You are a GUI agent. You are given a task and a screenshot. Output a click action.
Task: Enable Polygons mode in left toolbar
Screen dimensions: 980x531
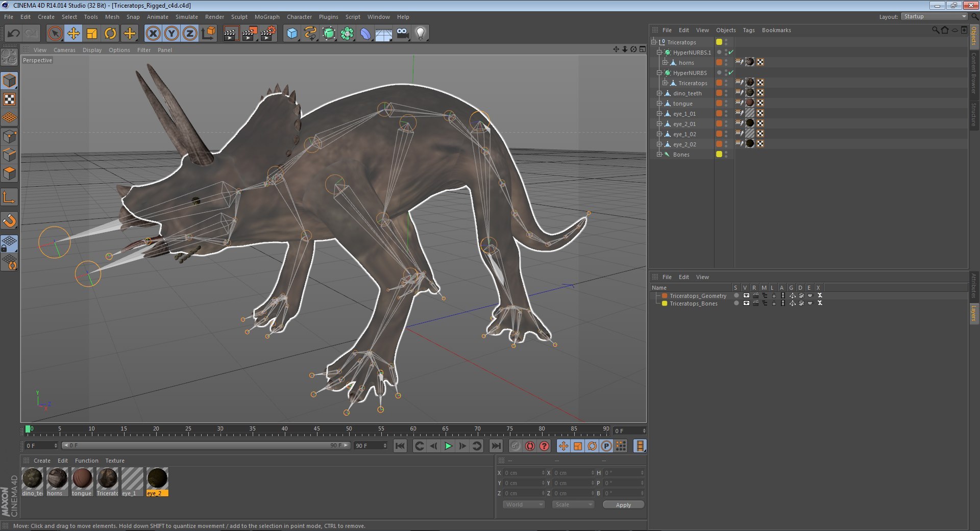pyautogui.click(x=10, y=173)
